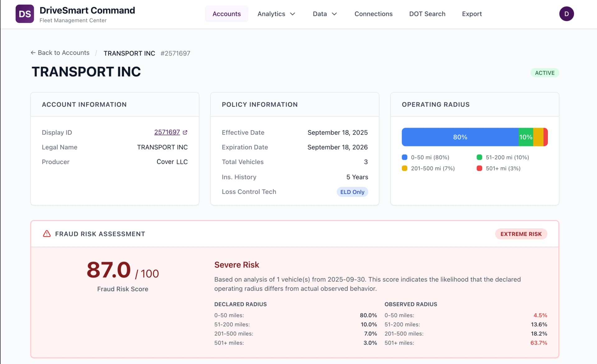The image size is (597, 364).
Task: Switch to the Accounts tab
Action: coord(226,14)
